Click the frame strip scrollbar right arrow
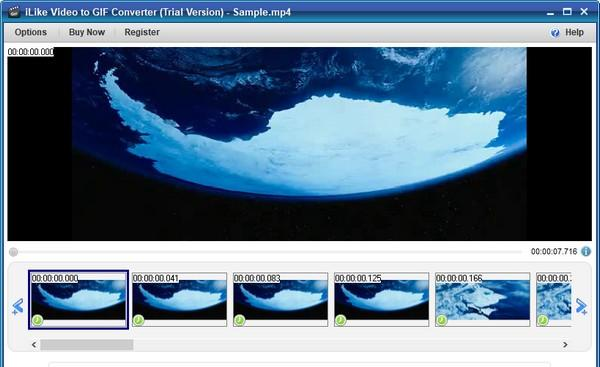The image size is (600, 367). [565, 345]
